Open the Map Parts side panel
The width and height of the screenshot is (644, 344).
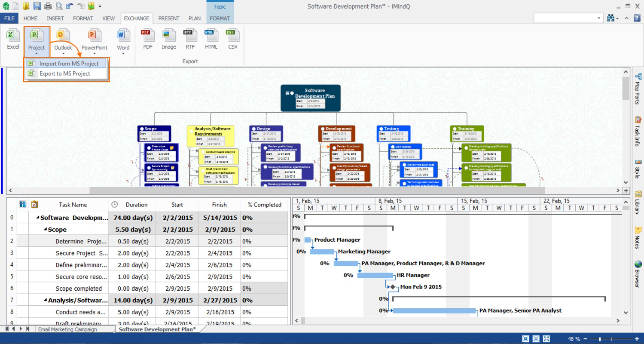point(638,89)
